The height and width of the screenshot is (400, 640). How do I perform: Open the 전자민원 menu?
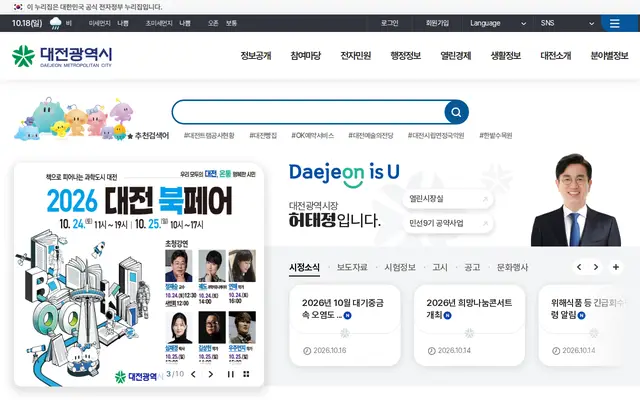(x=356, y=56)
